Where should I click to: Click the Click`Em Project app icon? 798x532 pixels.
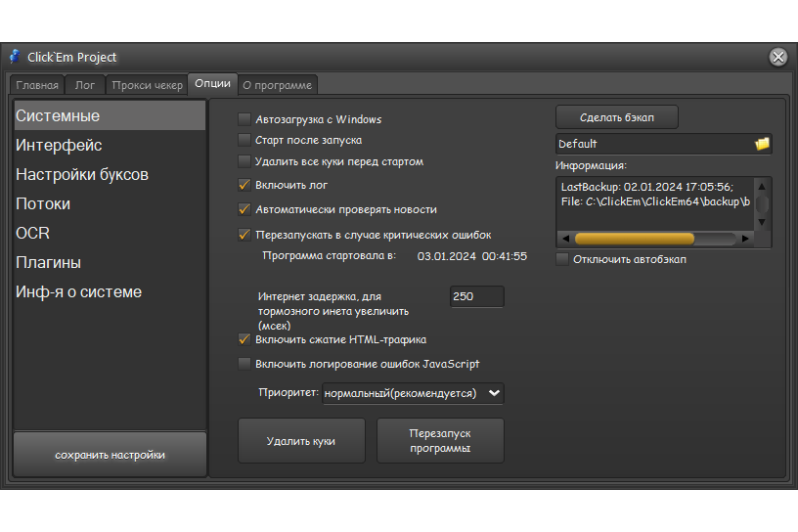16,57
